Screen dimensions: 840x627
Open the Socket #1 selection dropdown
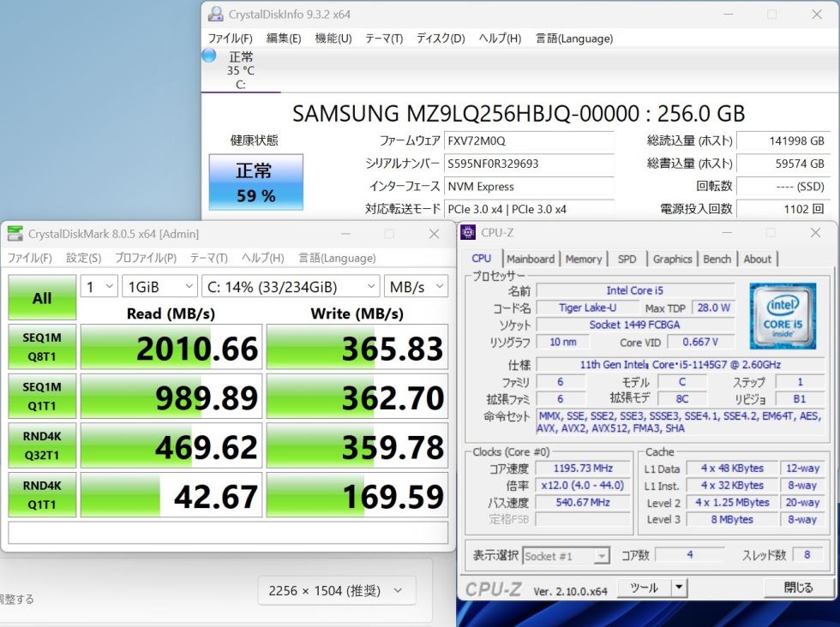pos(567,556)
